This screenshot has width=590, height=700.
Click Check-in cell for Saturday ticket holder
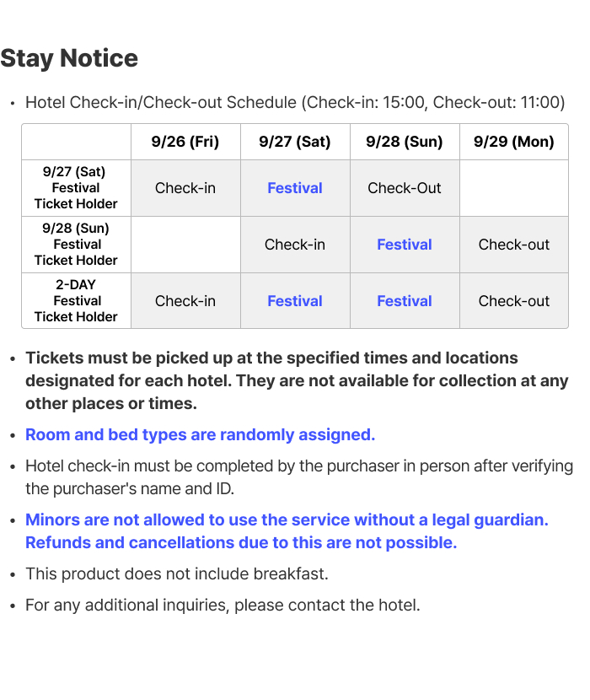pos(185,188)
